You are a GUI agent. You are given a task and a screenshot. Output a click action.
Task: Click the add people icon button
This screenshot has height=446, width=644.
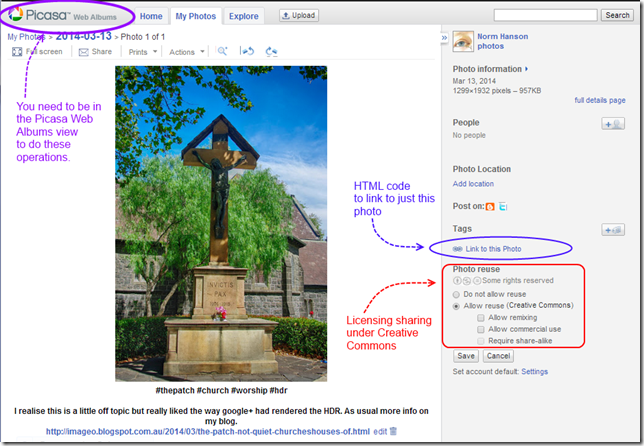613,124
